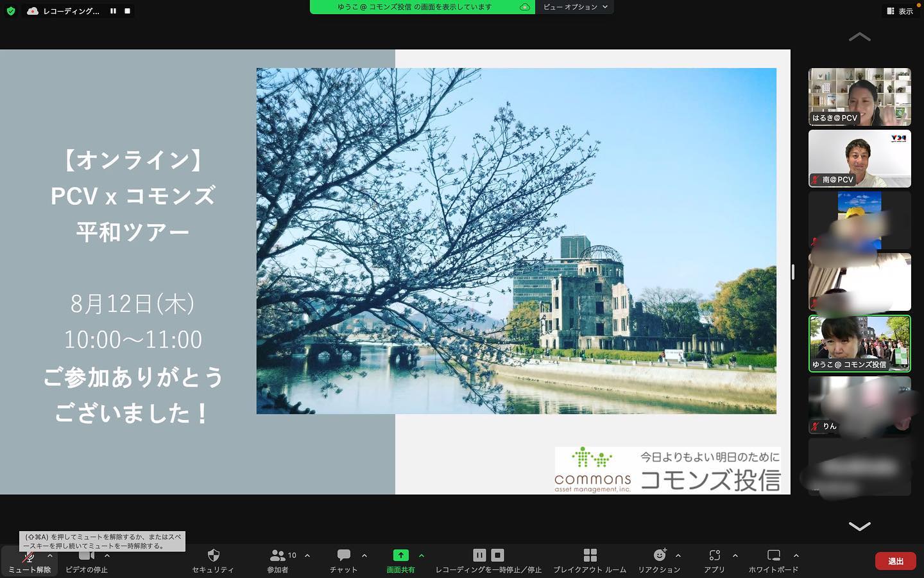The height and width of the screenshot is (578, 924).
Task: Open the ホワイトボード whiteboard icon
Action: (773, 556)
